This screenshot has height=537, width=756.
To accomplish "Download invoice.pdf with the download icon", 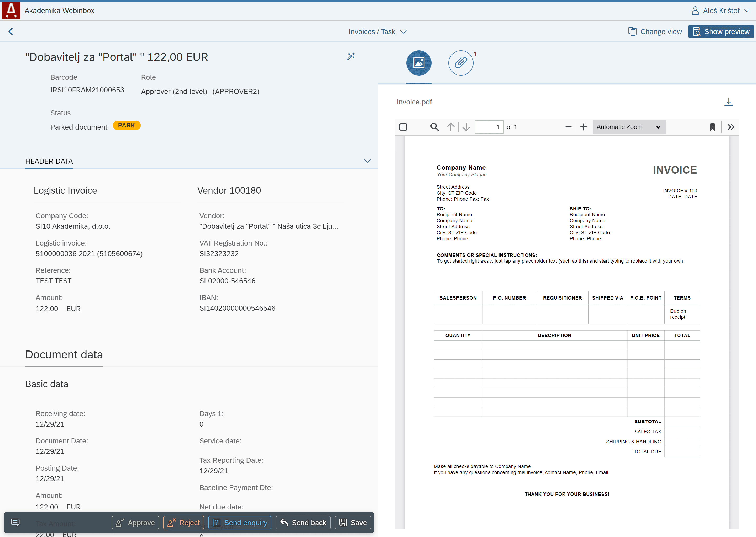I will [728, 102].
